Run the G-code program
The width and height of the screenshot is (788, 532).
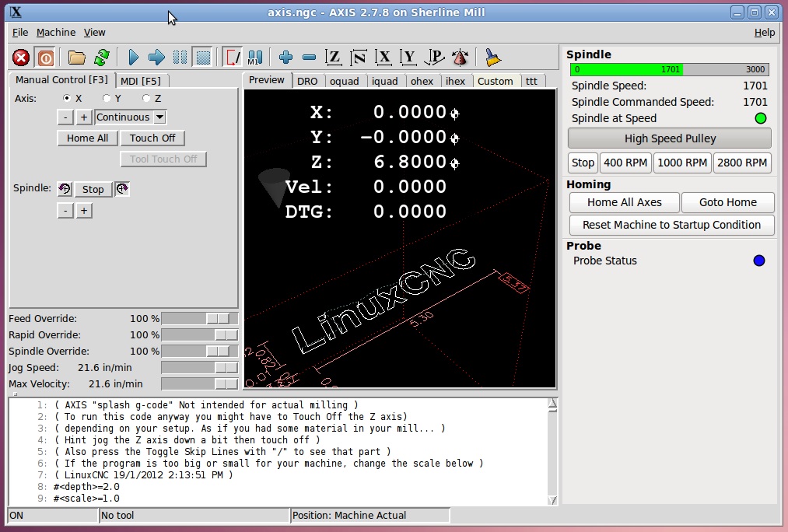pyautogui.click(x=133, y=58)
